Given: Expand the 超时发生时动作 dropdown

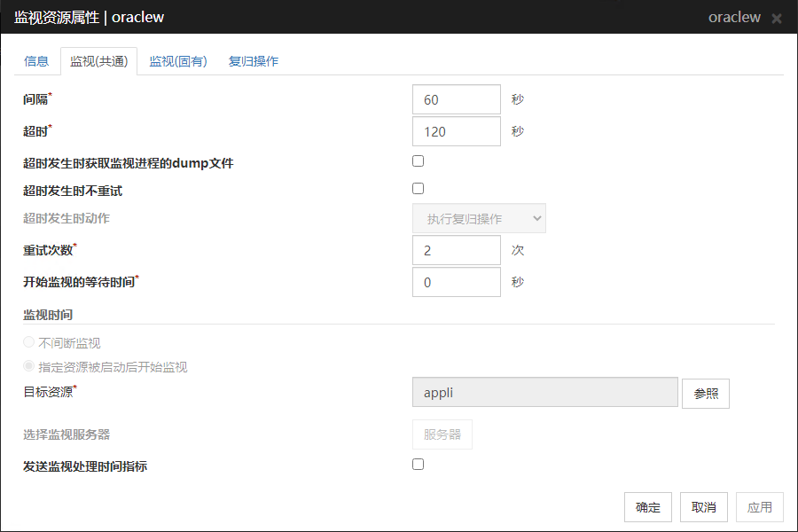Looking at the screenshot, I should click(479, 218).
